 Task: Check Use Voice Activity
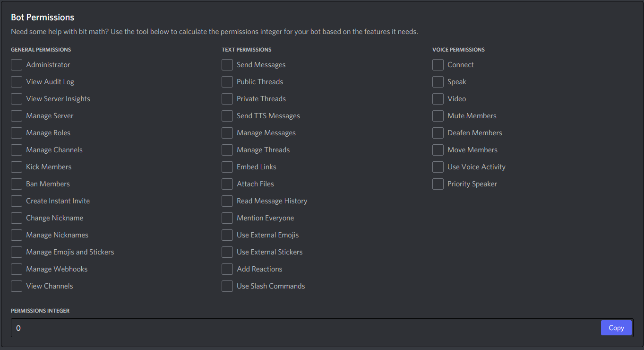(x=438, y=166)
